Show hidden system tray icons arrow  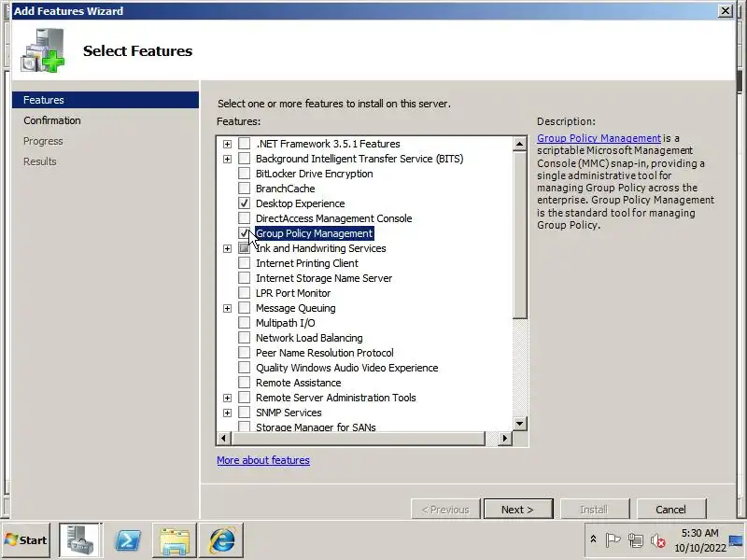coord(593,539)
